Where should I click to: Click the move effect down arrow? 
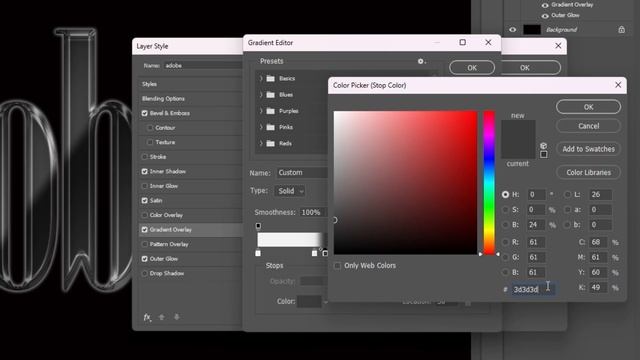click(177, 317)
